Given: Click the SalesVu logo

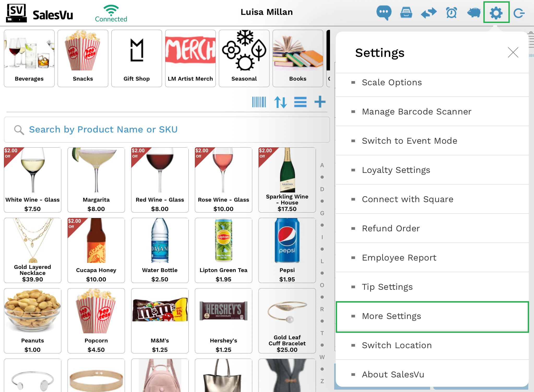Looking at the screenshot, I should coord(40,13).
